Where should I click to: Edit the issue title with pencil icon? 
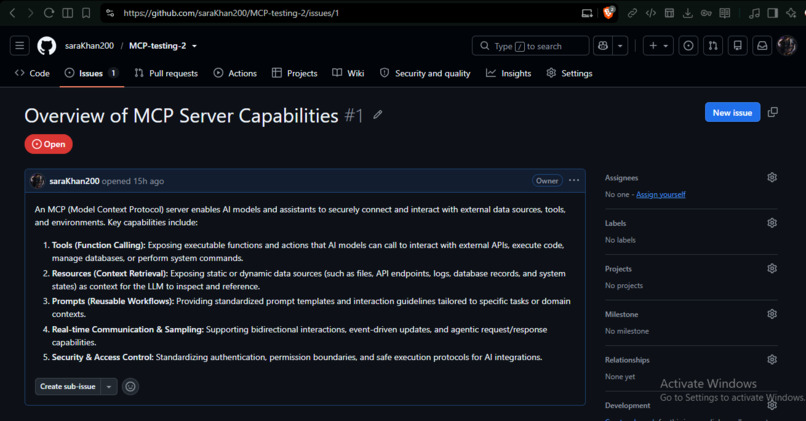(x=378, y=115)
